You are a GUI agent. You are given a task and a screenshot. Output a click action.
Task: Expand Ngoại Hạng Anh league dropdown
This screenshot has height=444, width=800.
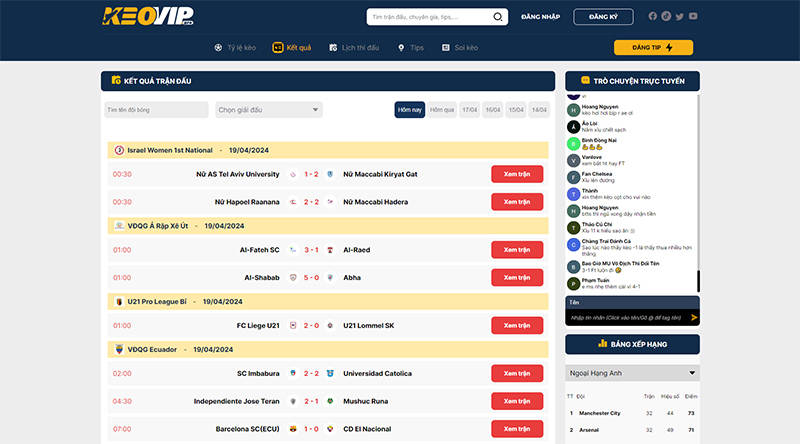pos(632,373)
